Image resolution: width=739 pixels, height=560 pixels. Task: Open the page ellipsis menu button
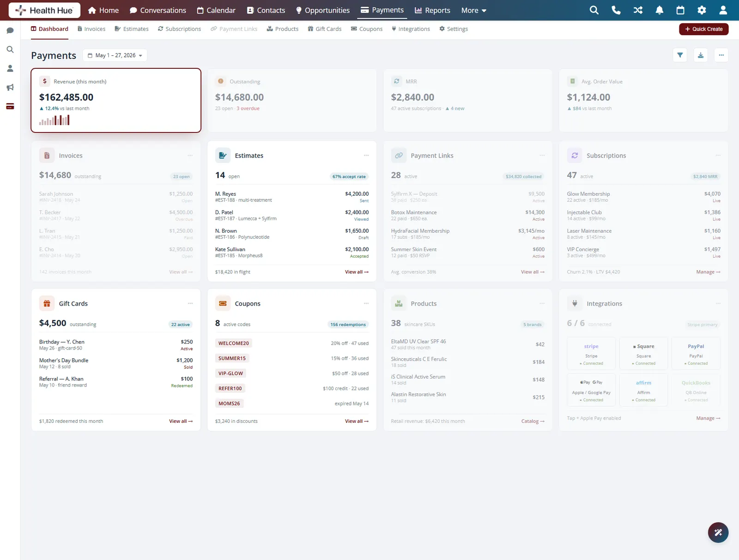pos(721,55)
